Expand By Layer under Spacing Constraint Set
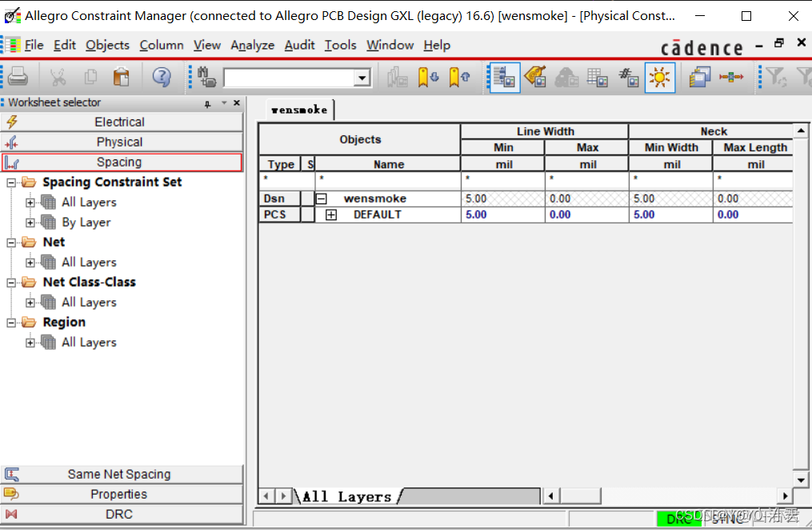 point(30,222)
